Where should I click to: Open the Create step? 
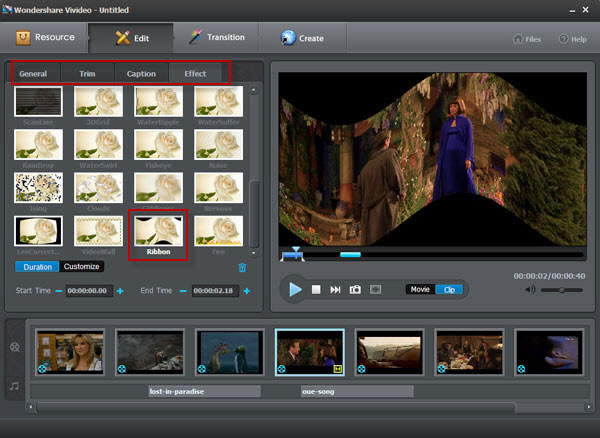[x=302, y=38]
